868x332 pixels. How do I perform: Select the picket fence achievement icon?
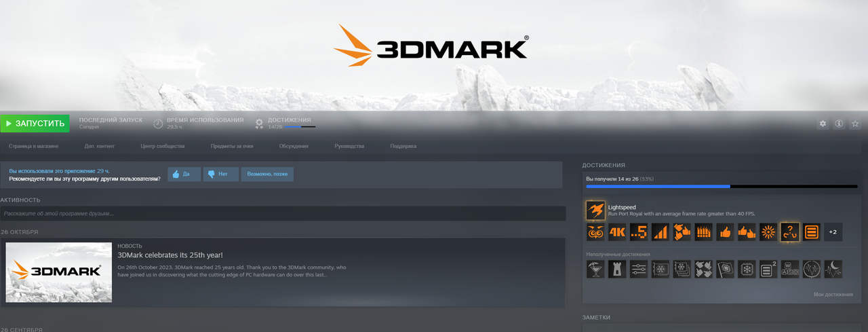[704, 232]
